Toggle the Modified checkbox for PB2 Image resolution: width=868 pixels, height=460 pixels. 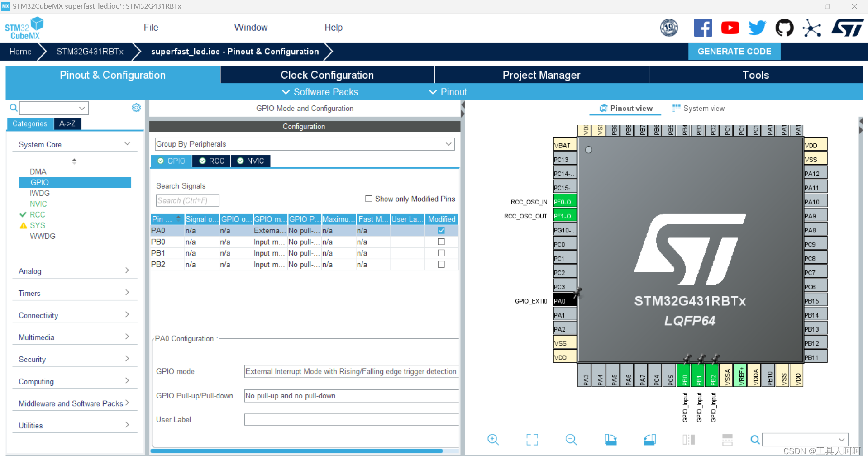pyautogui.click(x=441, y=264)
